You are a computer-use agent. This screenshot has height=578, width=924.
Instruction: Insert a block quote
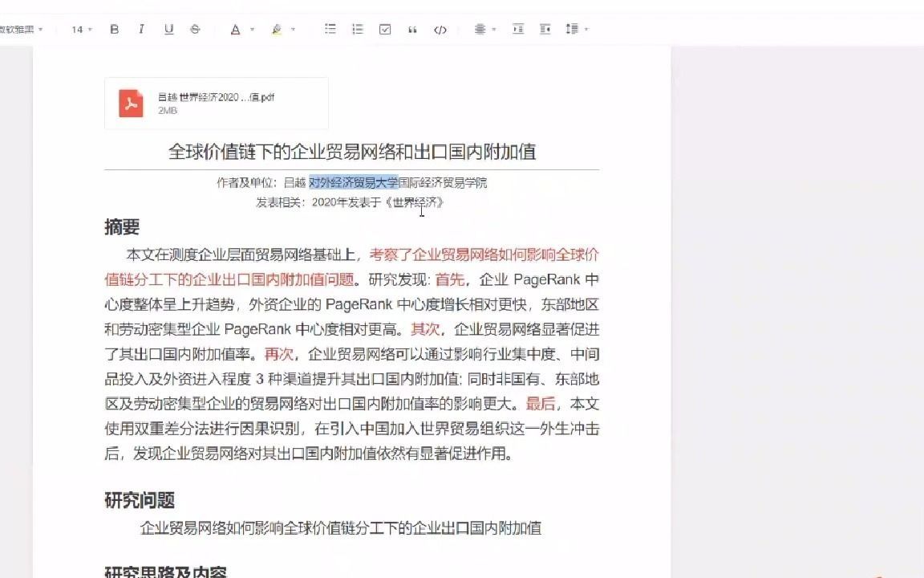pos(412,29)
